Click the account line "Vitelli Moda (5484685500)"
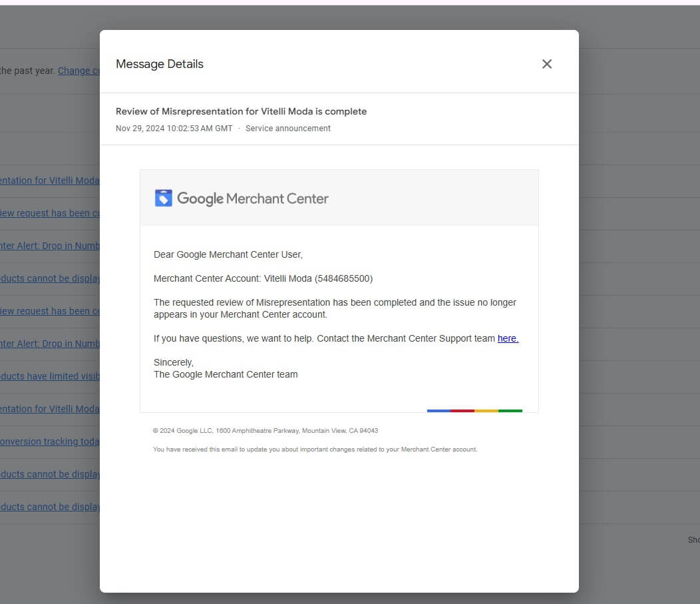 click(x=318, y=279)
